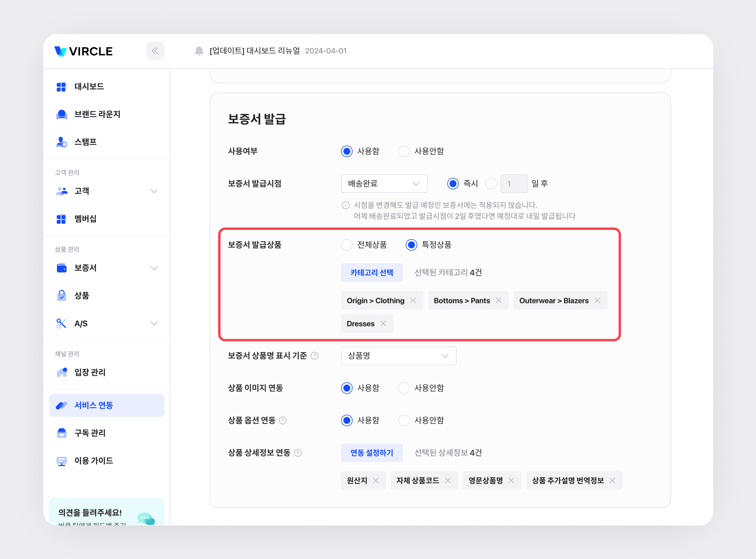This screenshot has height=559, width=756.
Task: Click the 카테고리 선택 button
Action: [372, 273]
